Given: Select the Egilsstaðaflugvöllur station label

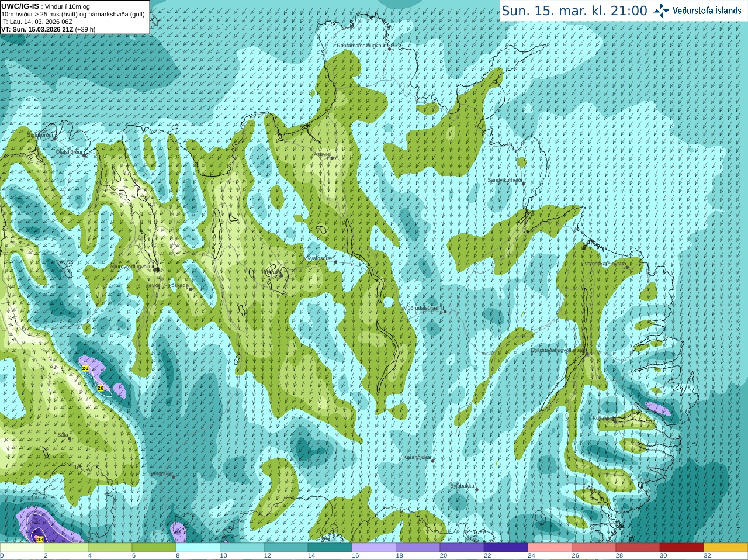Looking at the screenshot, I should (557, 351).
